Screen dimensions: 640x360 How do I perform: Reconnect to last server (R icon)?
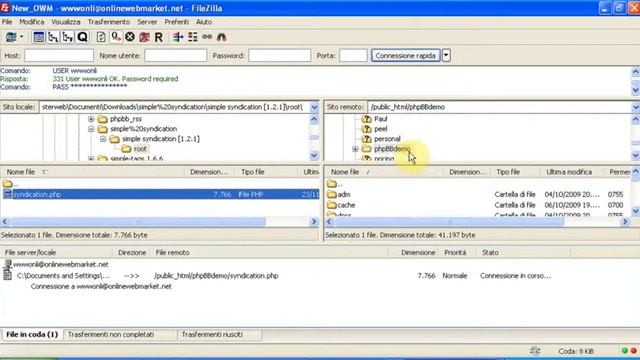click(x=158, y=37)
